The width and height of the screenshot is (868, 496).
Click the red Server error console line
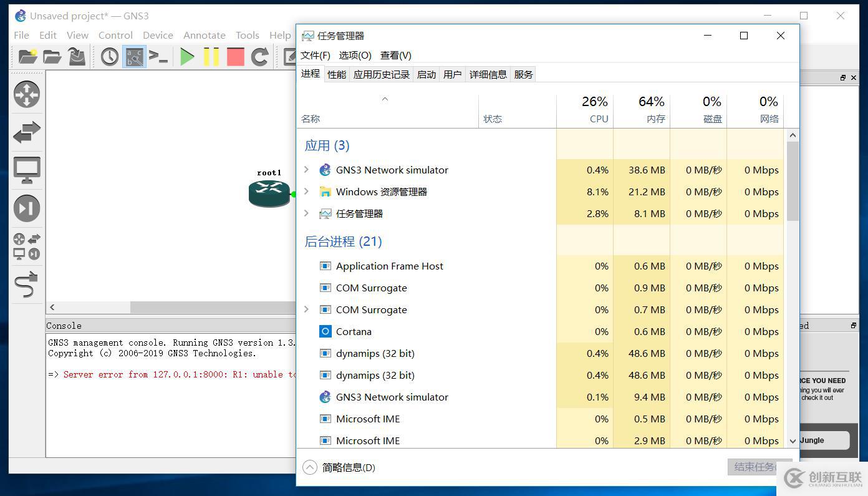pyautogui.click(x=173, y=375)
